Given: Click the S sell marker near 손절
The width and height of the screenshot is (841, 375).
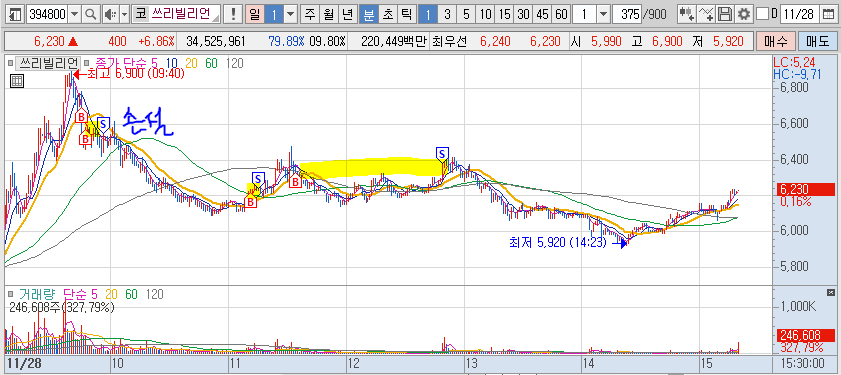Looking at the screenshot, I should [103, 123].
